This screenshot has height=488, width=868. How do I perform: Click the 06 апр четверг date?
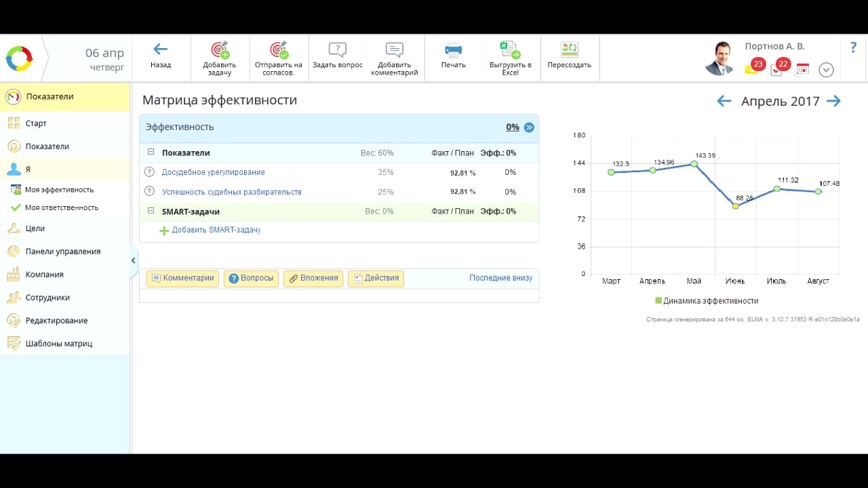click(x=104, y=60)
